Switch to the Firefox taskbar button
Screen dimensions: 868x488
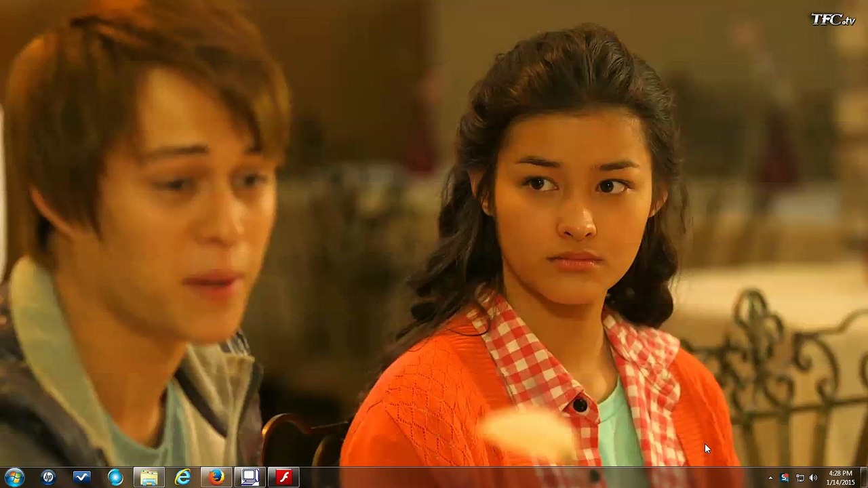[x=216, y=477]
